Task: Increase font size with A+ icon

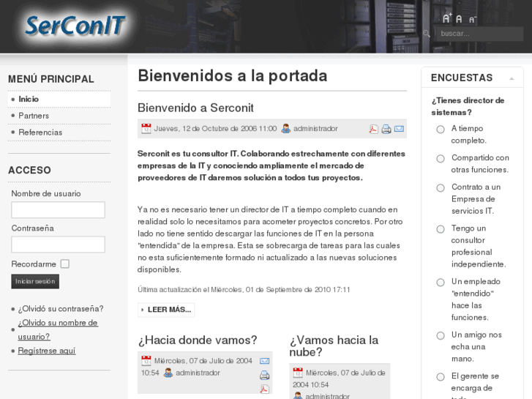Action: click(x=447, y=18)
